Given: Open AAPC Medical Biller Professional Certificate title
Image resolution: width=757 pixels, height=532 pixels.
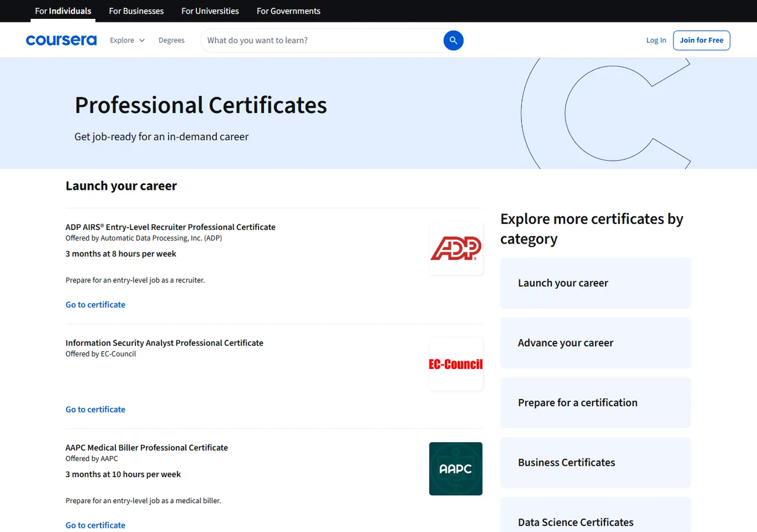Looking at the screenshot, I should (147, 447).
